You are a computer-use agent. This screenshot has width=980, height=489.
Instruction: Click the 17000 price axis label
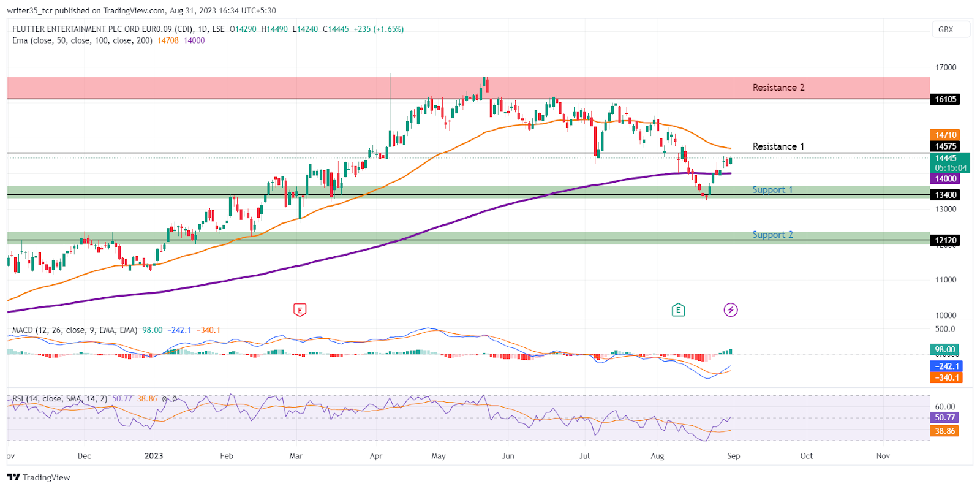click(x=946, y=67)
